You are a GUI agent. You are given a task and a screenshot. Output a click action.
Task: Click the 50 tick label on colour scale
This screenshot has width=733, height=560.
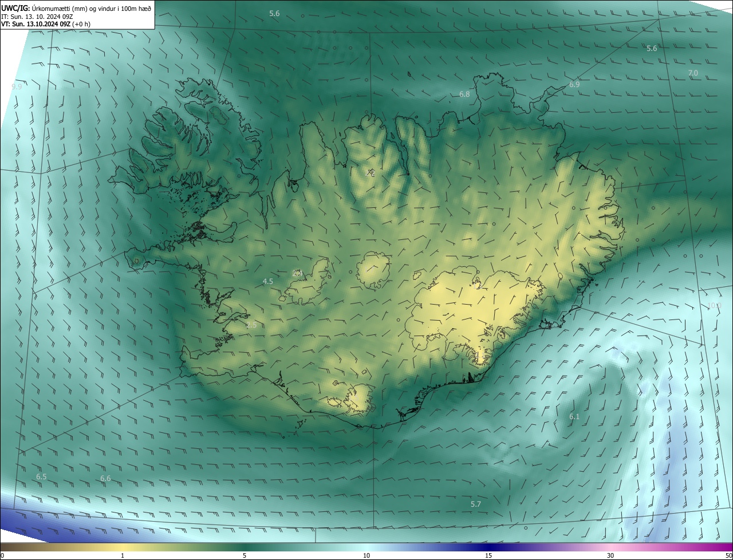[x=728, y=556]
